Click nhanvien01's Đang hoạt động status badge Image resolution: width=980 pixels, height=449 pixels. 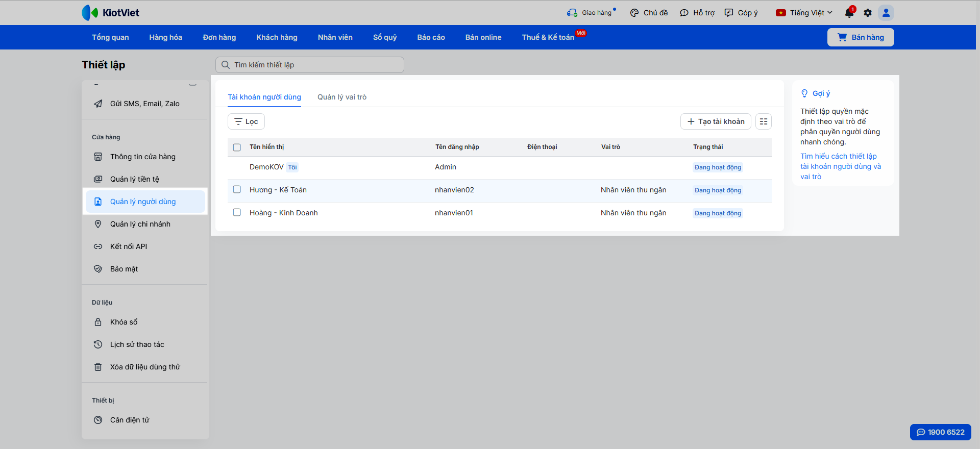[x=718, y=213]
